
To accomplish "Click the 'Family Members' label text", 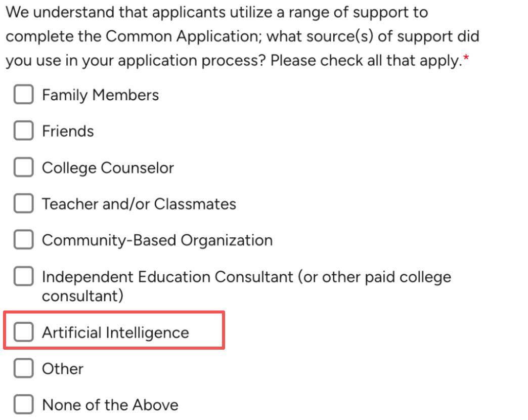I will pos(100,95).
